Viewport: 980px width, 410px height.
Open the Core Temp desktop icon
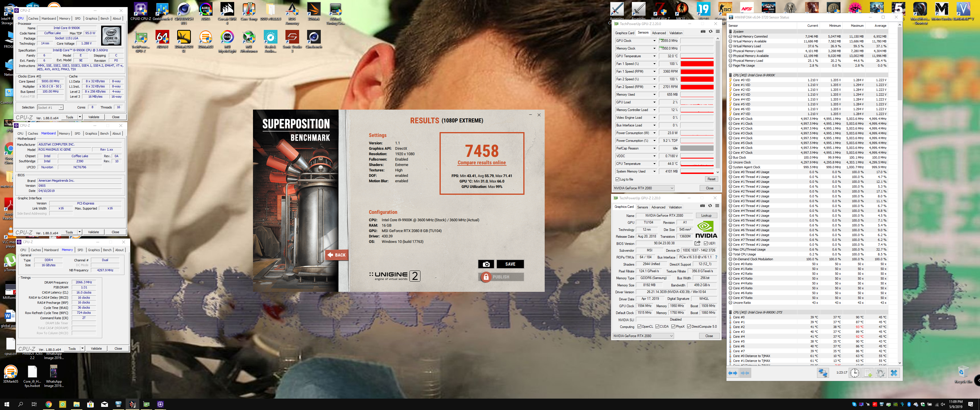click(x=249, y=11)
